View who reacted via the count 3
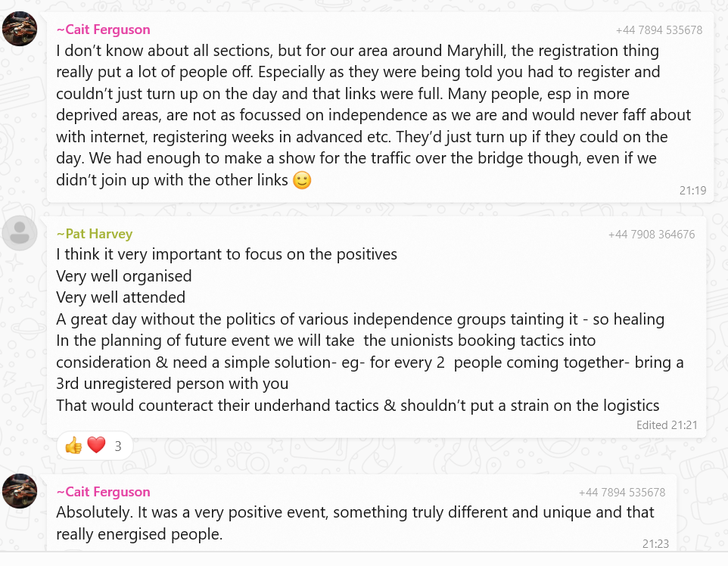This screenshot has height=566, width=728. [x=118, y=446]
